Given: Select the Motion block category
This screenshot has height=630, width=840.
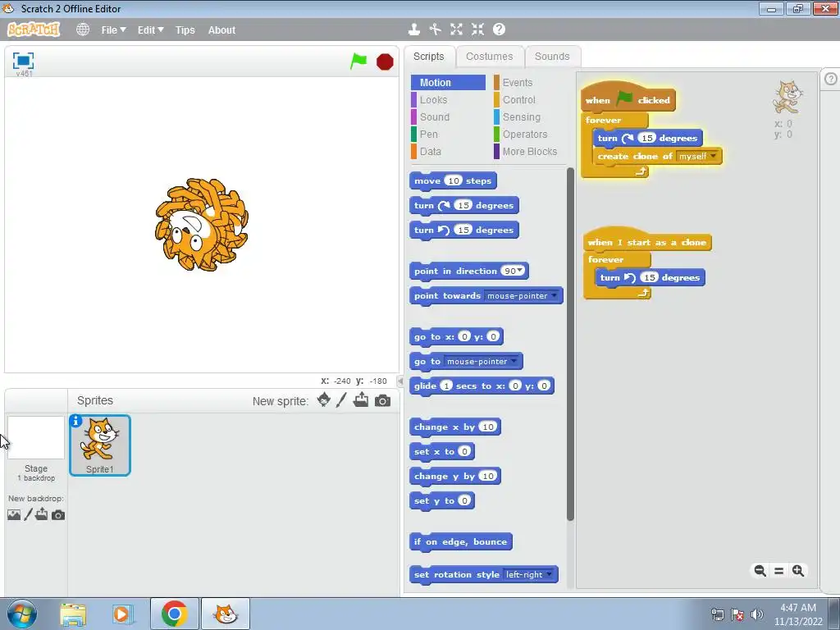Looking at the screenshot, I should click(x=449, y=83).
